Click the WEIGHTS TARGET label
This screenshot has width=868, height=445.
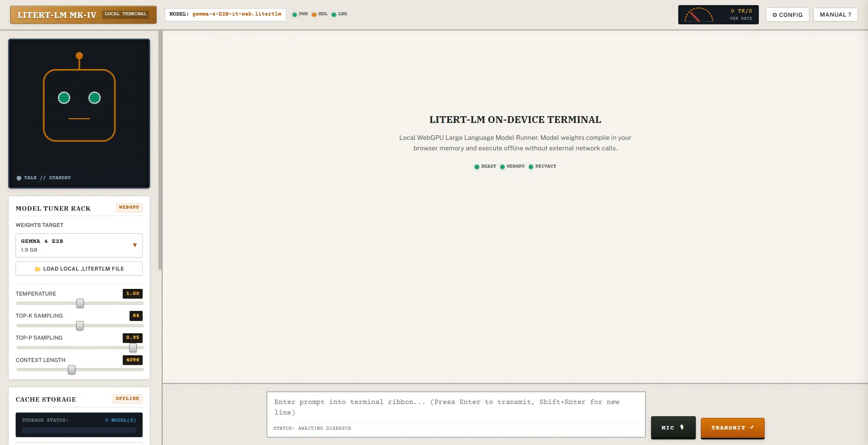tap(39, 225)
